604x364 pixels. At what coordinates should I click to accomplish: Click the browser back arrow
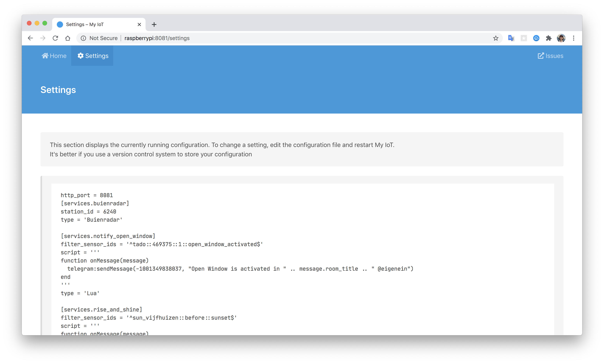(30, 38)
